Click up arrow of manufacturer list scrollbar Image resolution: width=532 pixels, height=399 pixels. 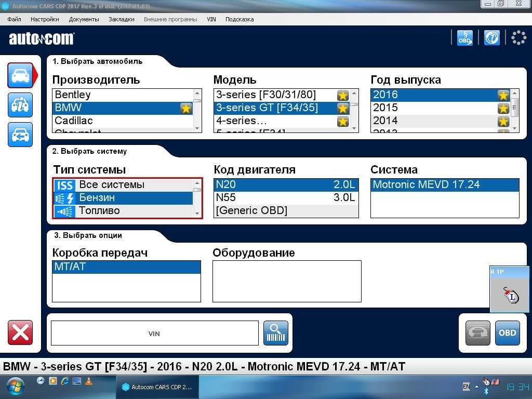pyautogui.click(x=197, y=93)
